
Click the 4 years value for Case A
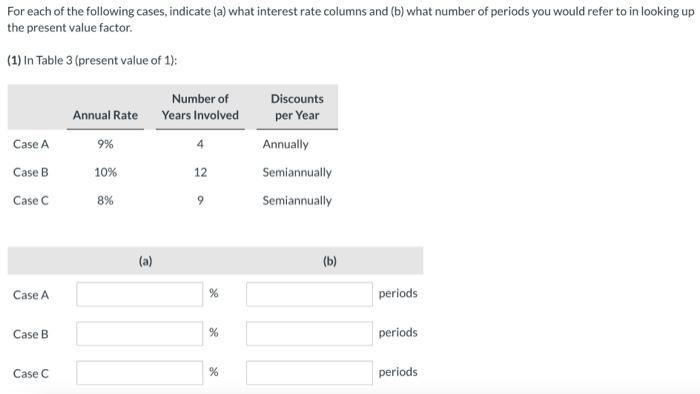tap(200, 144)
